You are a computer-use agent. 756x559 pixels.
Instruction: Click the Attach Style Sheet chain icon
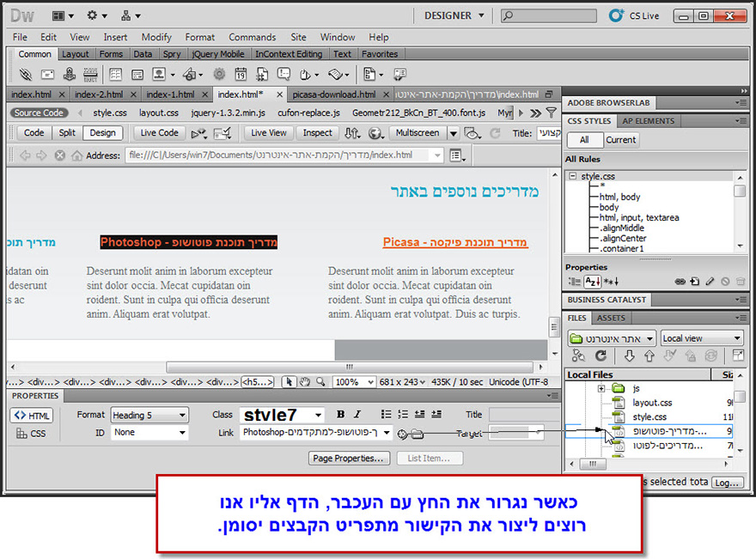pyautogui.click(x=680, y=282)
